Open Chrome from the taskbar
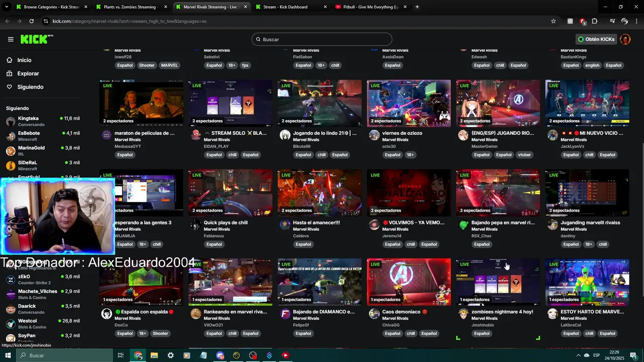 tap(138, 355)
